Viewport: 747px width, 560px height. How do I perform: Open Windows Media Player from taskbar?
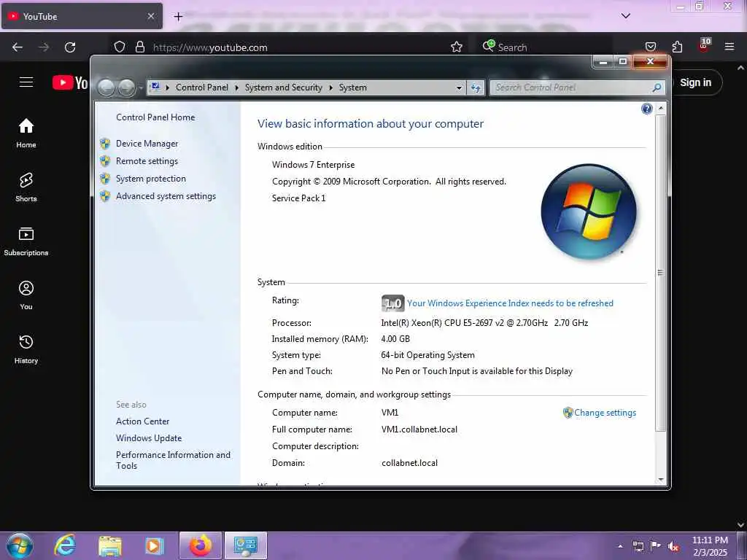coord(154,545)
